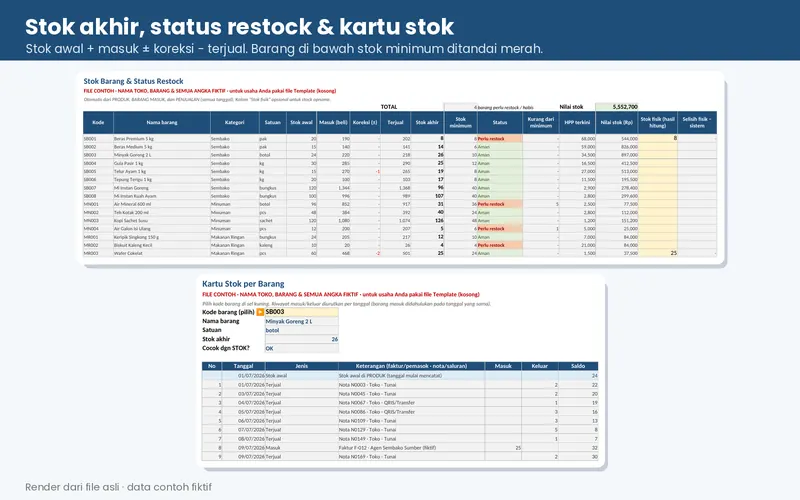
Task: Click the Keterangan (faktur/pemasok) column header
Action: (411, 366)
